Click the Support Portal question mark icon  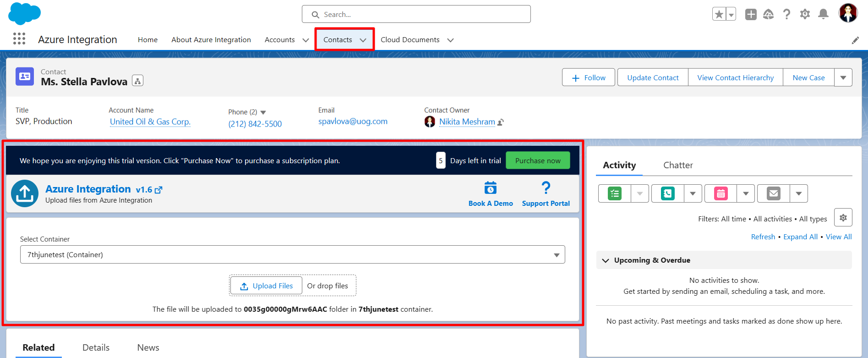pyautogui.click(x=546, y=187)
